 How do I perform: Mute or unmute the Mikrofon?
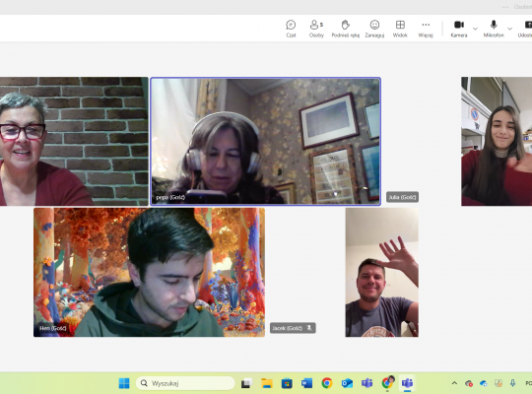(494, 29)
